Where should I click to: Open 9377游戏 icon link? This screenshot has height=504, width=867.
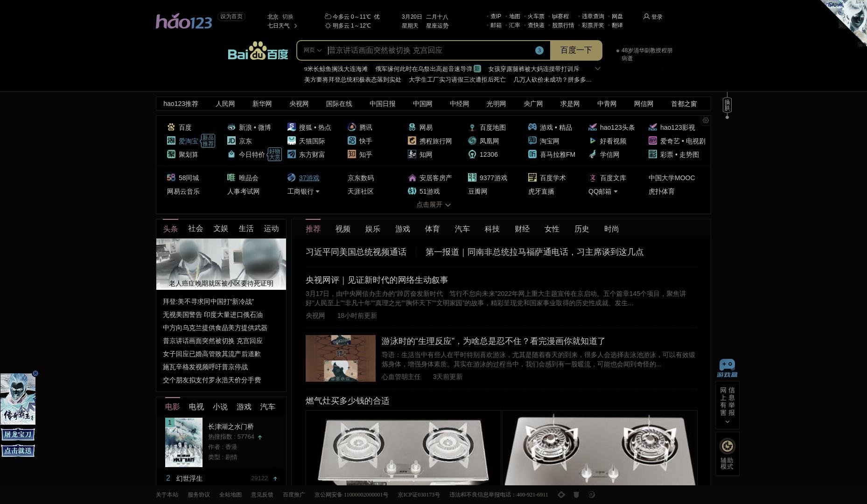[472, 177]
